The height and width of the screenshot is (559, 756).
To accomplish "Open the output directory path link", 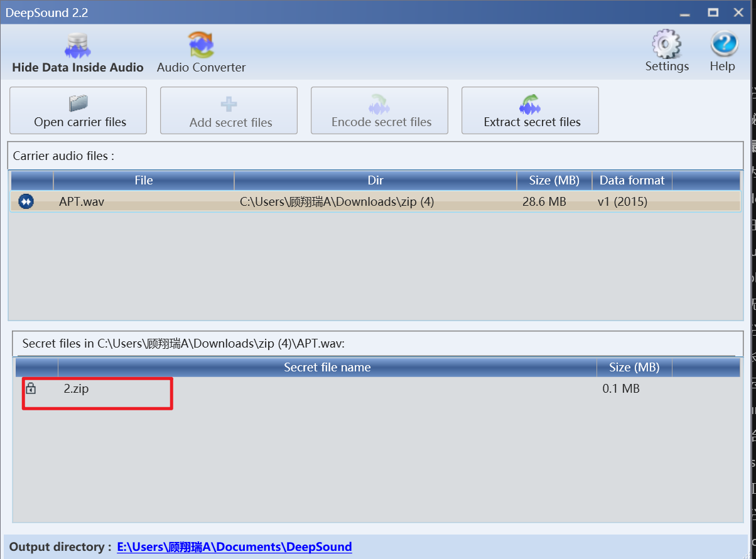I will click(234, 546).
